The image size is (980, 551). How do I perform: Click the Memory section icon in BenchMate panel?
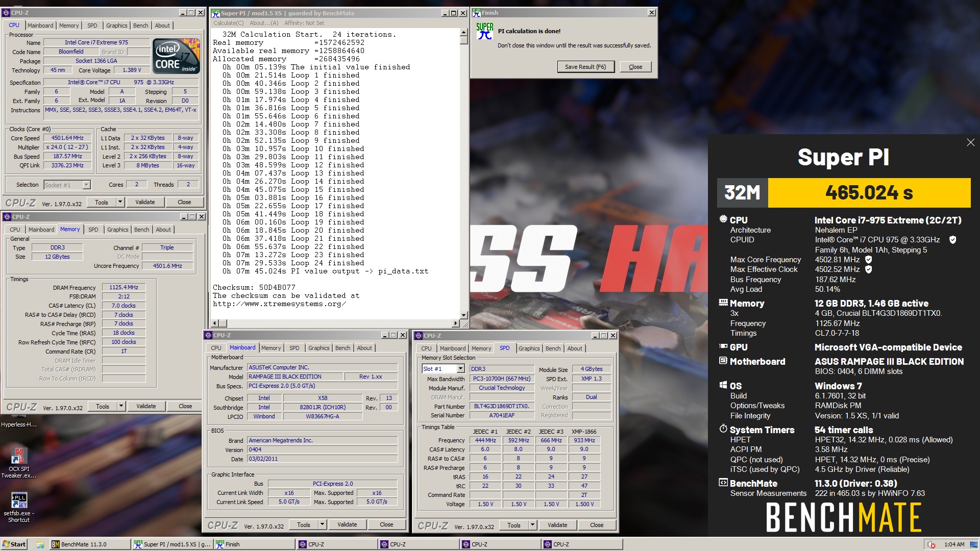point(723,303)
